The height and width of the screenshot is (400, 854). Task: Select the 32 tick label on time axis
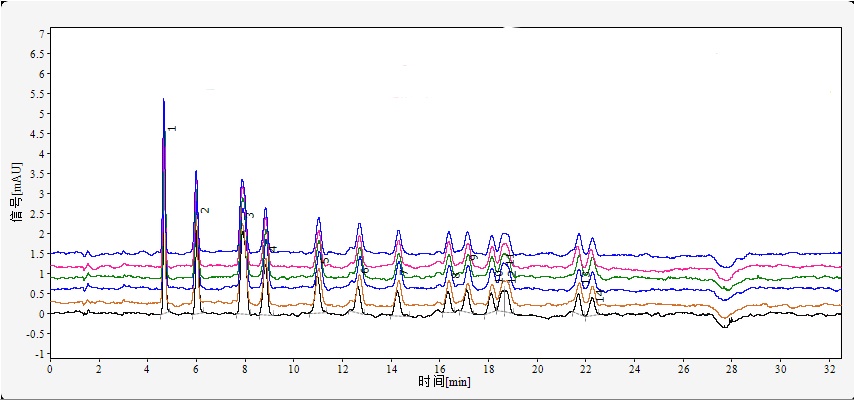829,368
